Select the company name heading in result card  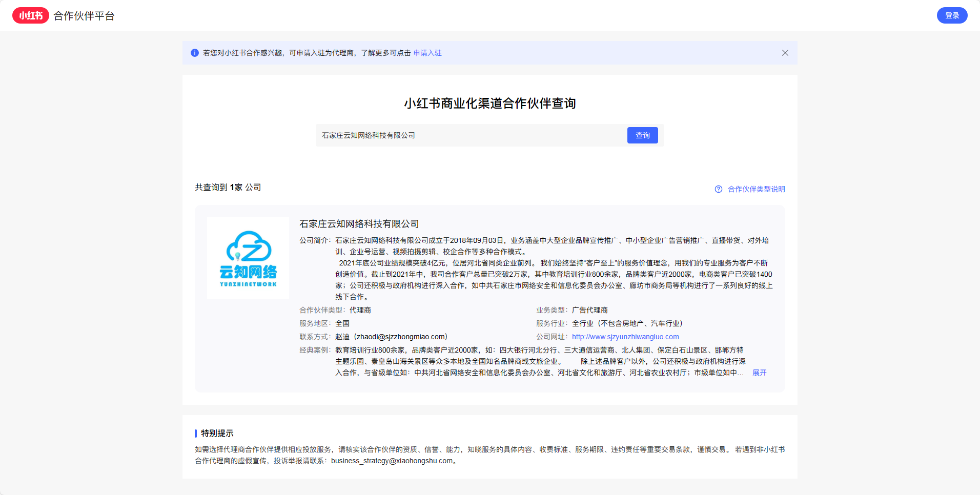(359, 224)
